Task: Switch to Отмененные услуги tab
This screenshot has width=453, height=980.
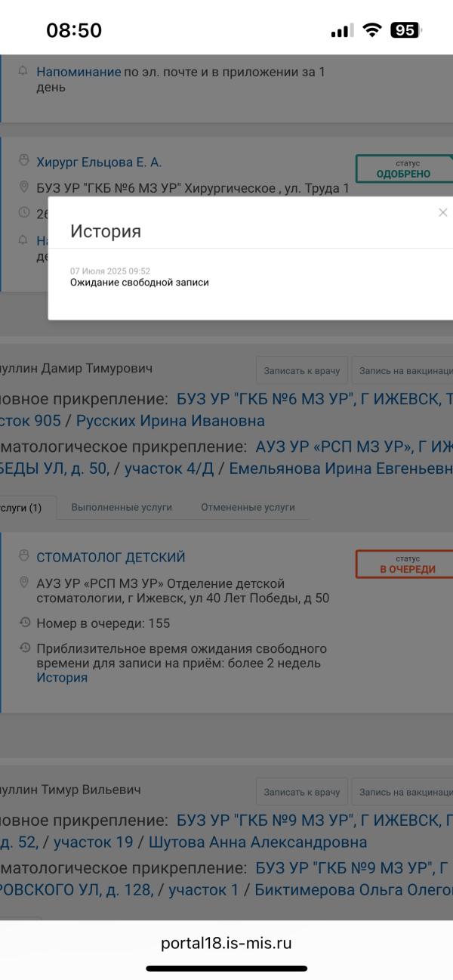Action: 248,507
